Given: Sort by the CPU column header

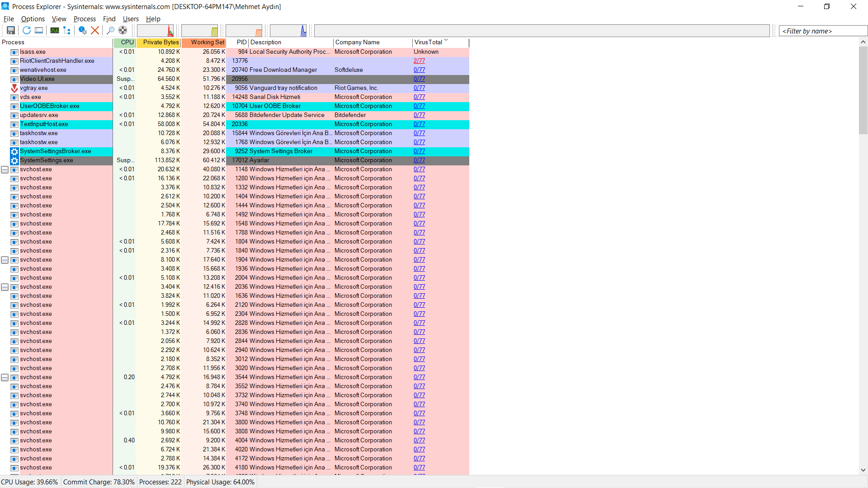Looking at the screenshot, I should pos(124,42).
